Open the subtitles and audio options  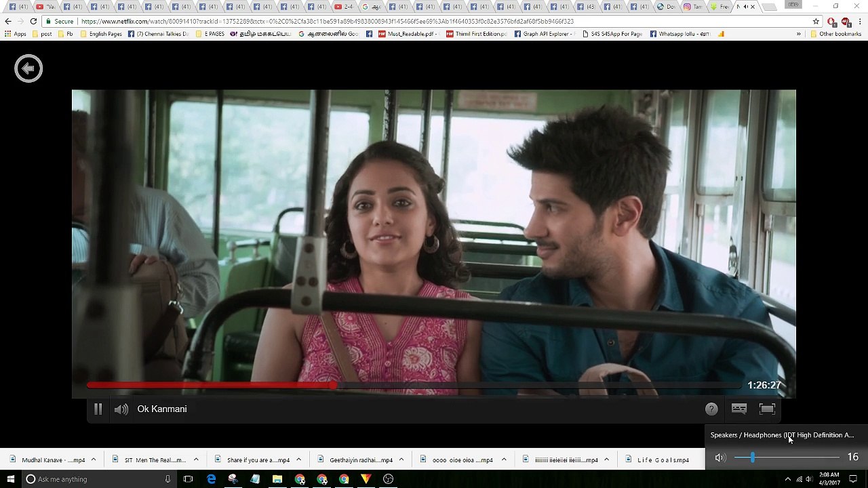(739, 409)
